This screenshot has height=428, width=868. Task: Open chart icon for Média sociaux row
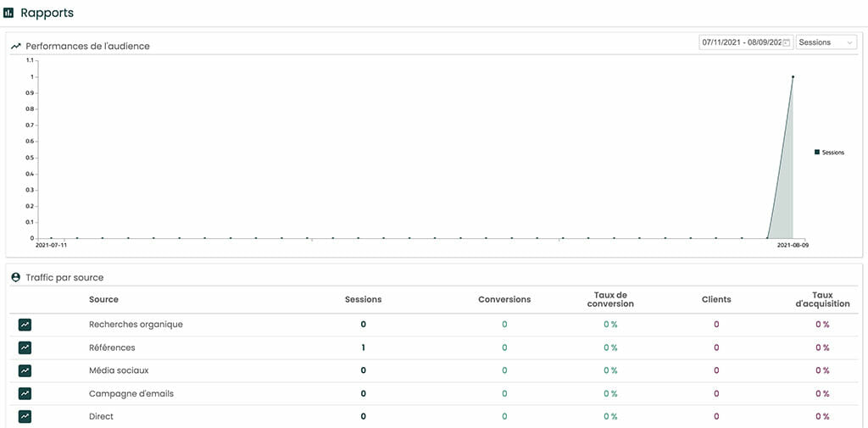[x=25, y=370]
